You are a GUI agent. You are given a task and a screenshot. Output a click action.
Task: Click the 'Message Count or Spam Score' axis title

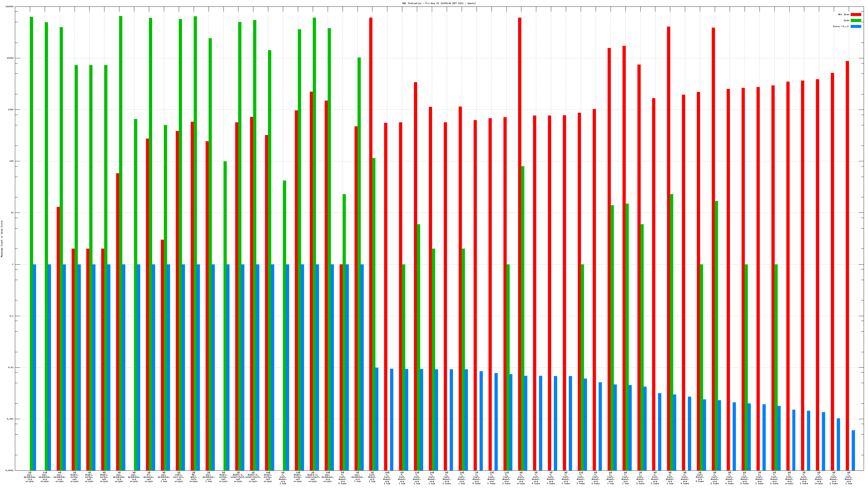pyautogui.click(x=2, y=239)
